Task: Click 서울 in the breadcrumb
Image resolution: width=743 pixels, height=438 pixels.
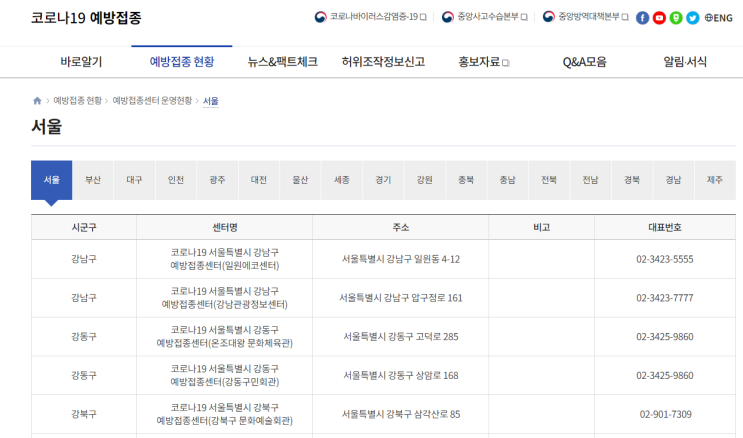Action: (x=211, y=101)
